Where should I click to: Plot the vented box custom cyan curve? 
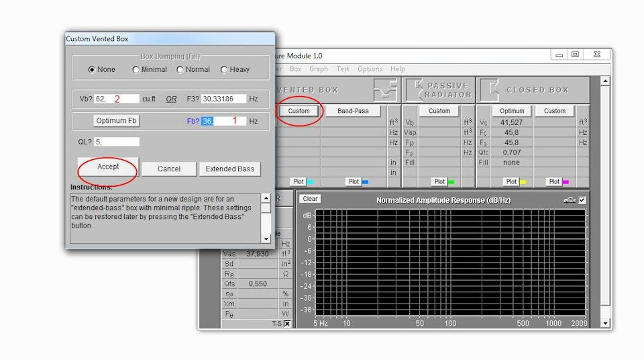[298, 181]
